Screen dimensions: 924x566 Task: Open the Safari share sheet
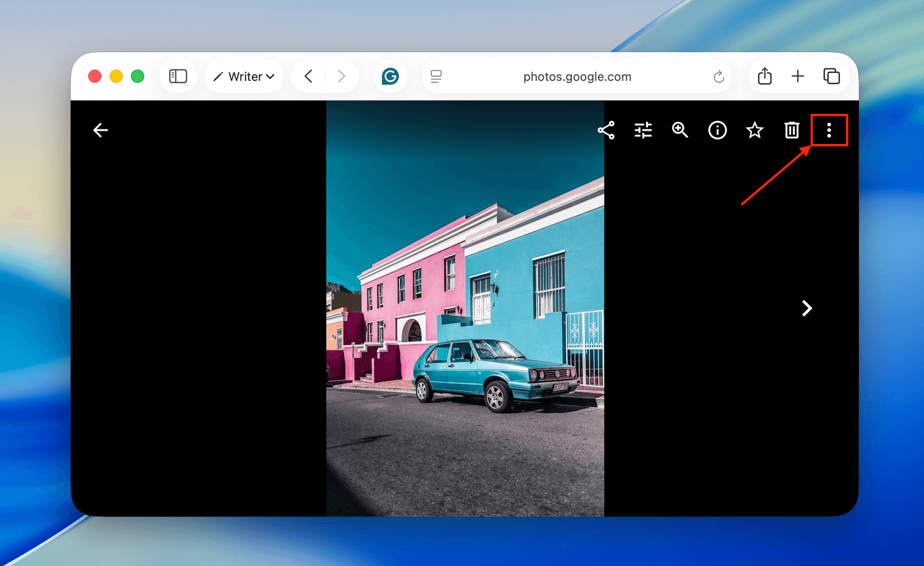[764, 77]
